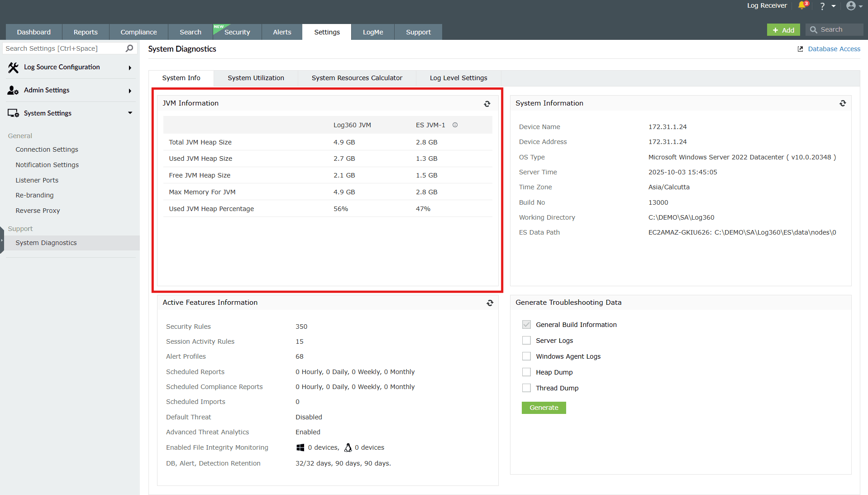This screenshot has width=868, height=495.
Task: Go to the Compliance tab
Action: [x=138, y=32]
